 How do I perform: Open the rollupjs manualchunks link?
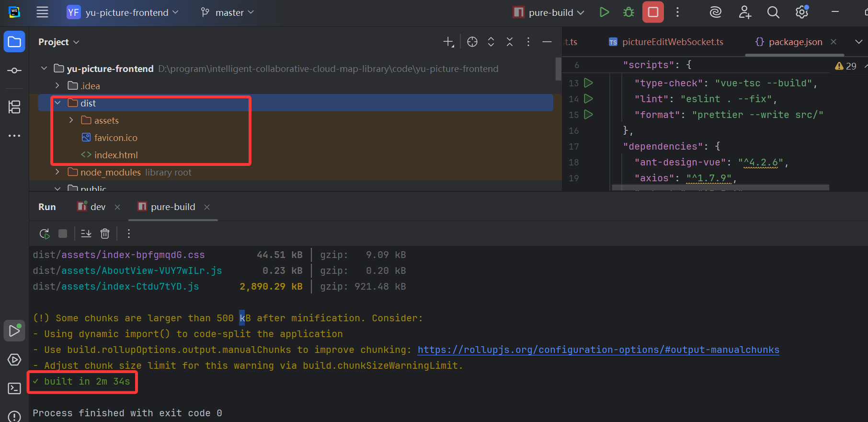point(598,350)
